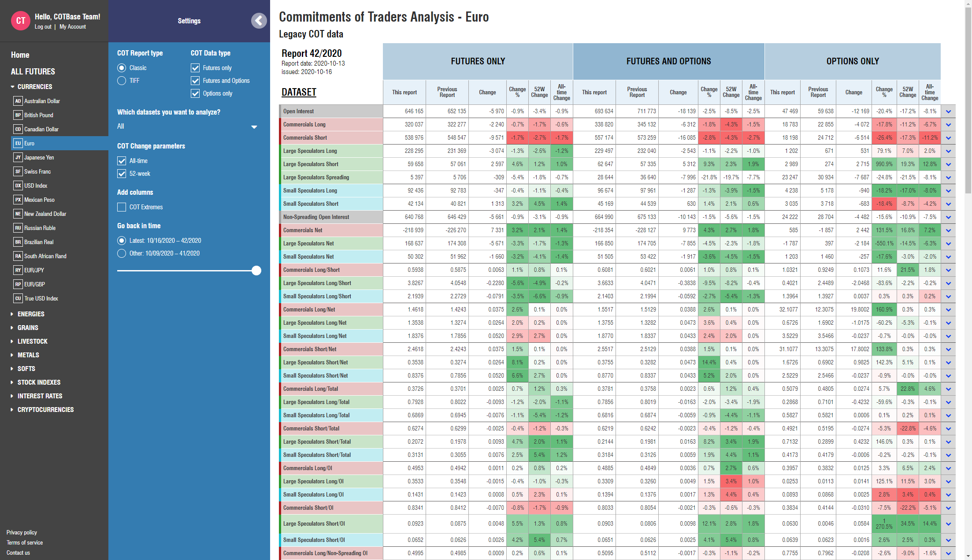Click the AD Australian Dollar icon
The width and height of the screenshot is (972, 560).
pyautogui.click(x=18, y=101)
